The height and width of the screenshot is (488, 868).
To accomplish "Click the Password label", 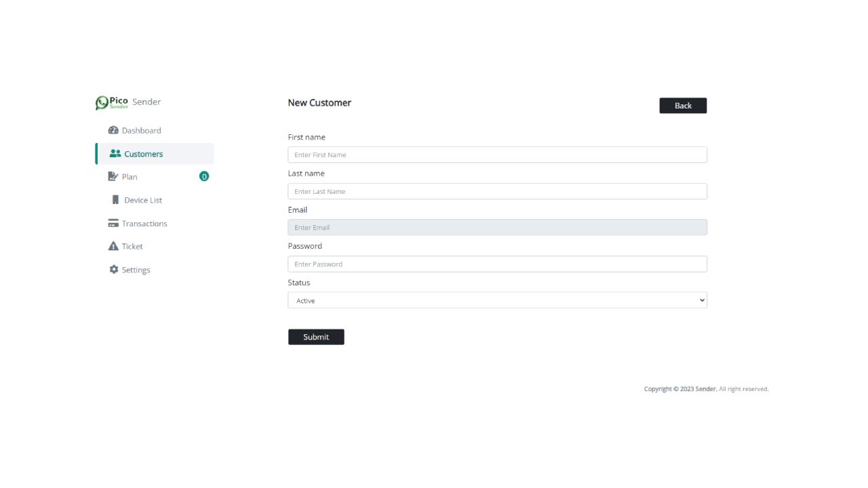I will [x=305, y=246].
